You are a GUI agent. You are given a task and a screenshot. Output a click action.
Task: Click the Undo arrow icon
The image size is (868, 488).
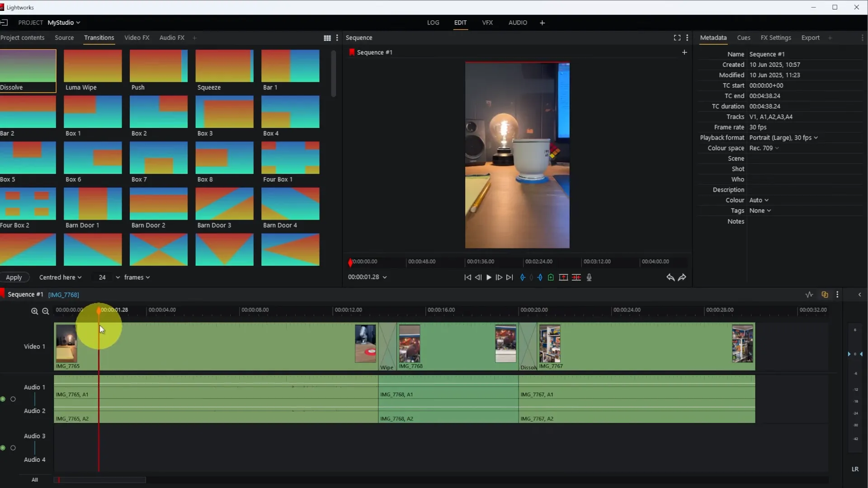(670, 277)
